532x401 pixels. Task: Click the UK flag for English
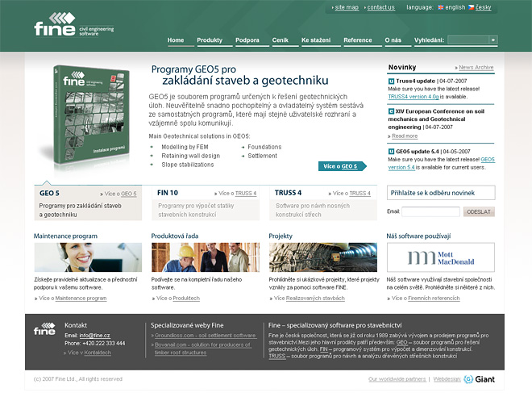[x=441, y=7]
